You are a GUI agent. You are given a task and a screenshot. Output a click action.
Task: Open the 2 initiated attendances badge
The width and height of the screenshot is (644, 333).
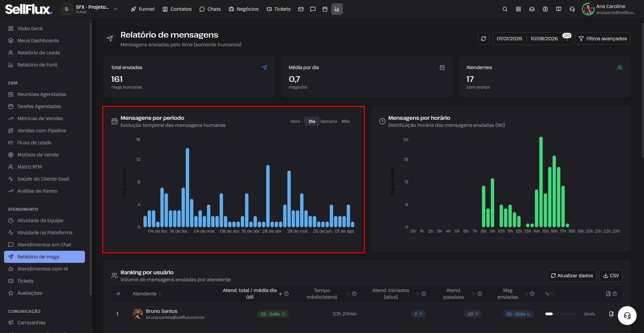pos(418,314)
